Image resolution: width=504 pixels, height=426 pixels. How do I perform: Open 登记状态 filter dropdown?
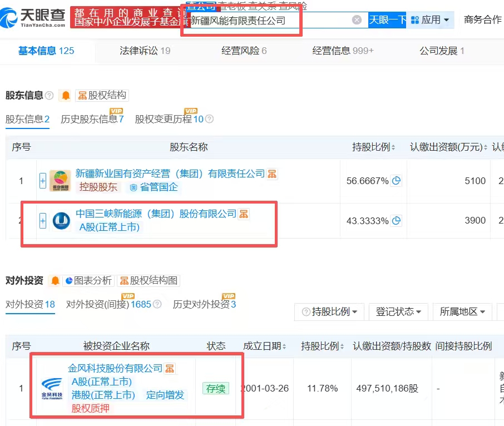point(398,311)
